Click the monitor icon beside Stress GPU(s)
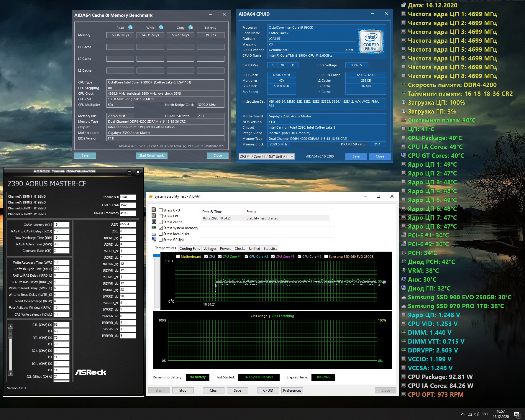Screen dimensions: 525x420 154,239
